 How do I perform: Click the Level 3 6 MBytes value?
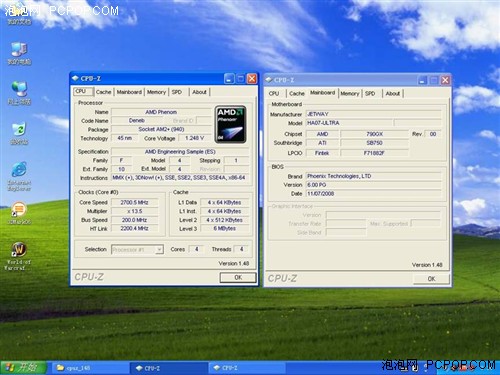coord(224,229)
